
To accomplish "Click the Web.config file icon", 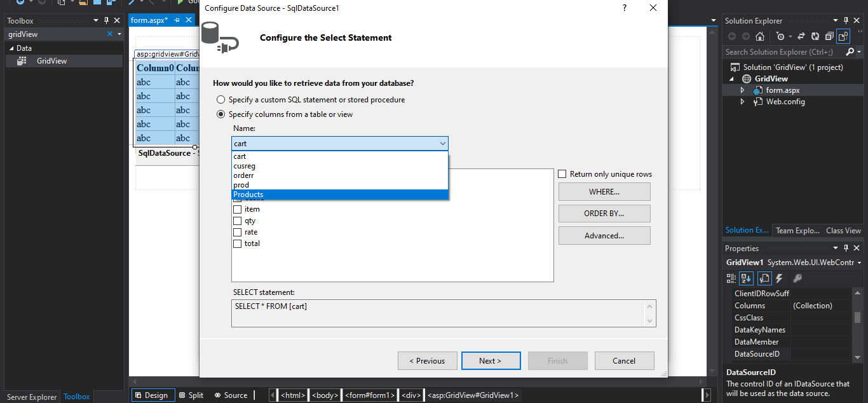I will pyautogui.click(x=758, y=102).
